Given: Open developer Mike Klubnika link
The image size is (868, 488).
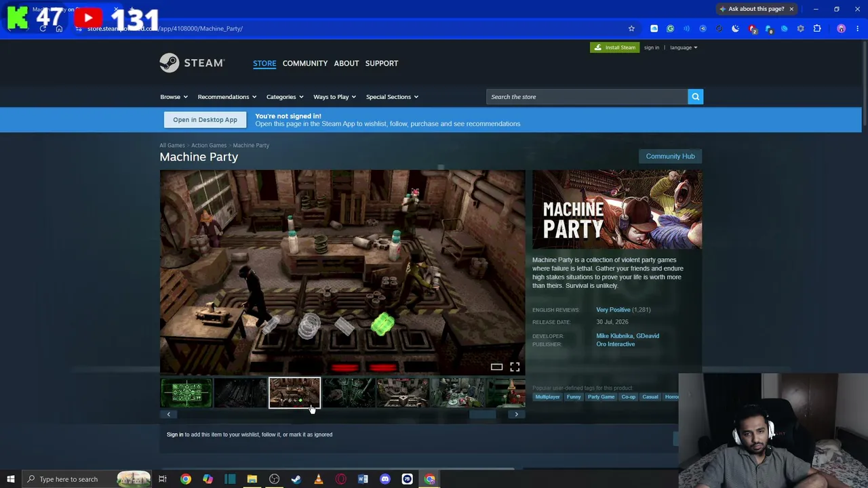Looking at the screenshot, I should pyautogui.click(x=614, y=336).
